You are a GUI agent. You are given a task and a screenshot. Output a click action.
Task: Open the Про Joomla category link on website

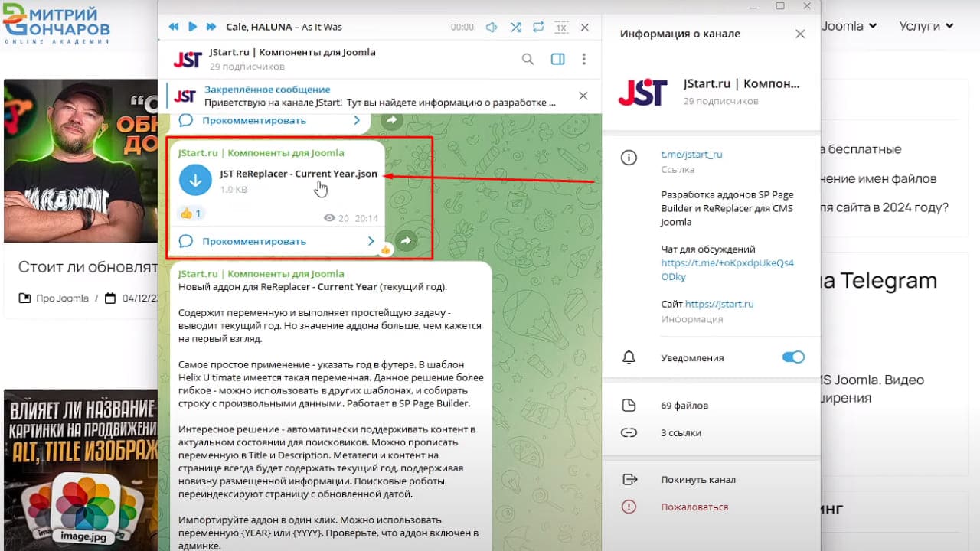[62, 298]
